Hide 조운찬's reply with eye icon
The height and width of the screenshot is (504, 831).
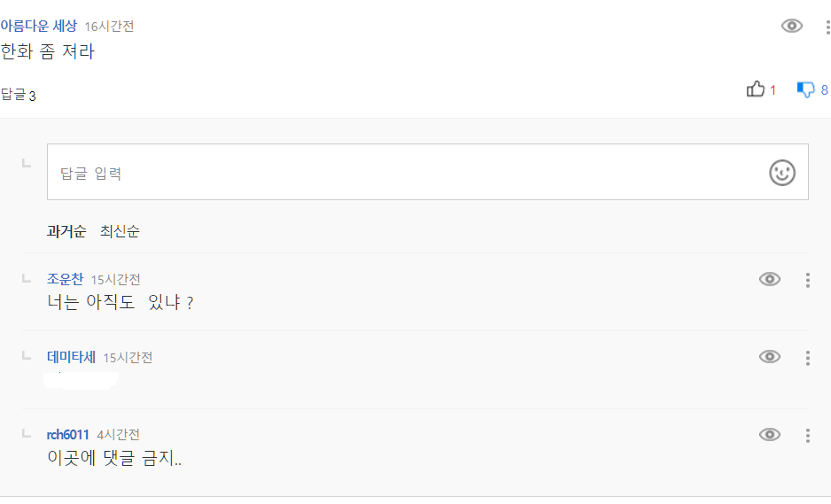click(x=770, y=280)
